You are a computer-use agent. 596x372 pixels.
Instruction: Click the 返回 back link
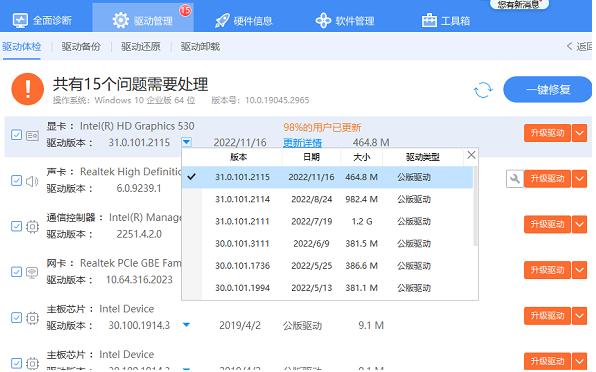580,47
